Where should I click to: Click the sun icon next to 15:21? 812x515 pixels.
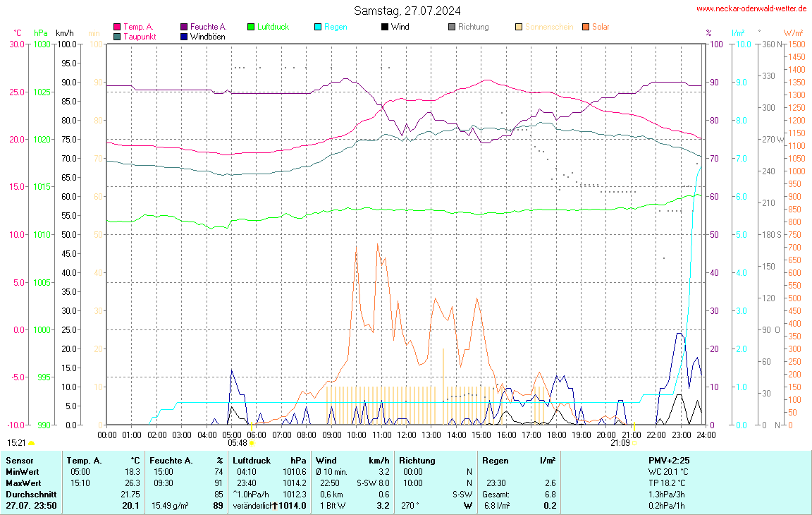[x=32, y=443]
